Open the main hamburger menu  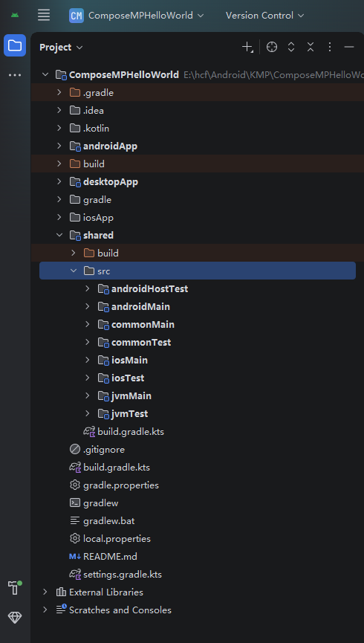(43, 15)
